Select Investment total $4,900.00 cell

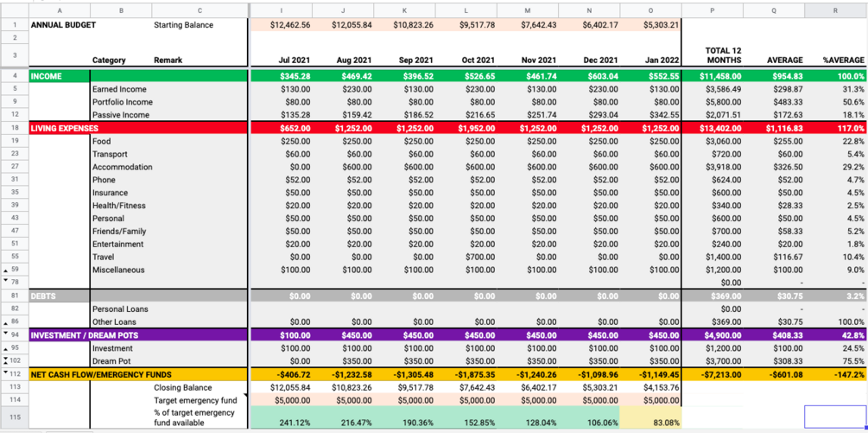coord(713,335)
